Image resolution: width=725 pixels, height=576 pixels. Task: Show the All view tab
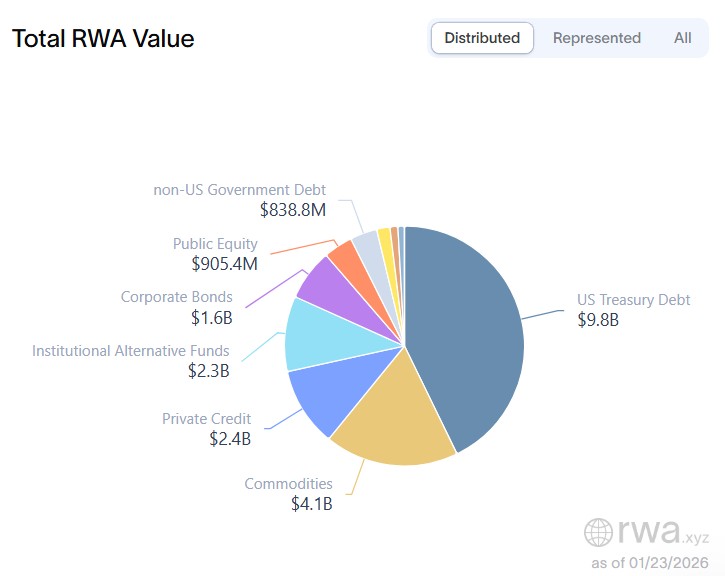(682, 38)
